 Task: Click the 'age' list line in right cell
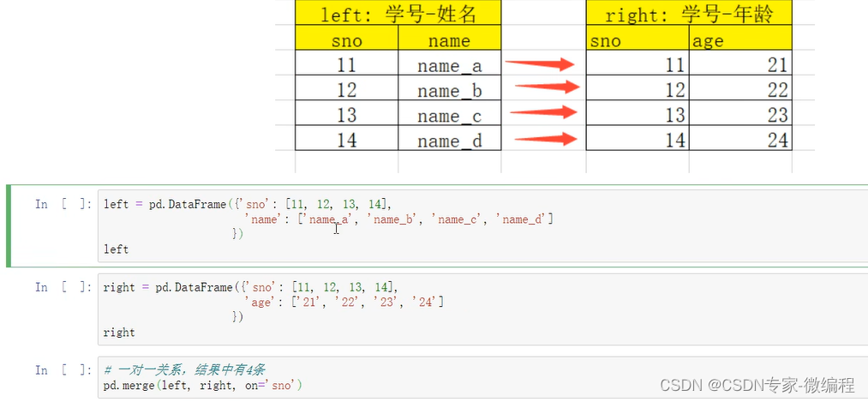(x=344, y=303)
